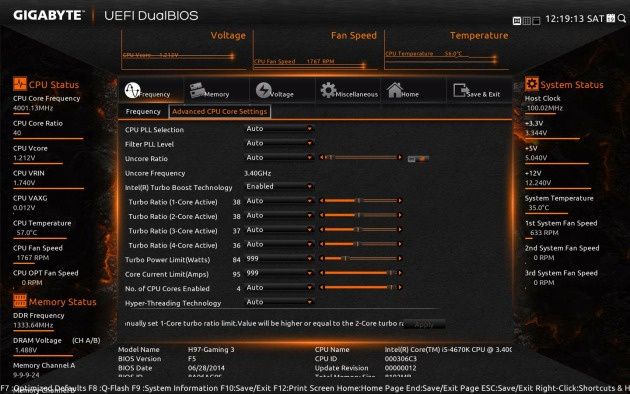Increase Turbo Ratio 1-Core Active right arrow
This screenshot has height=394, width=630.
point(399,200)
